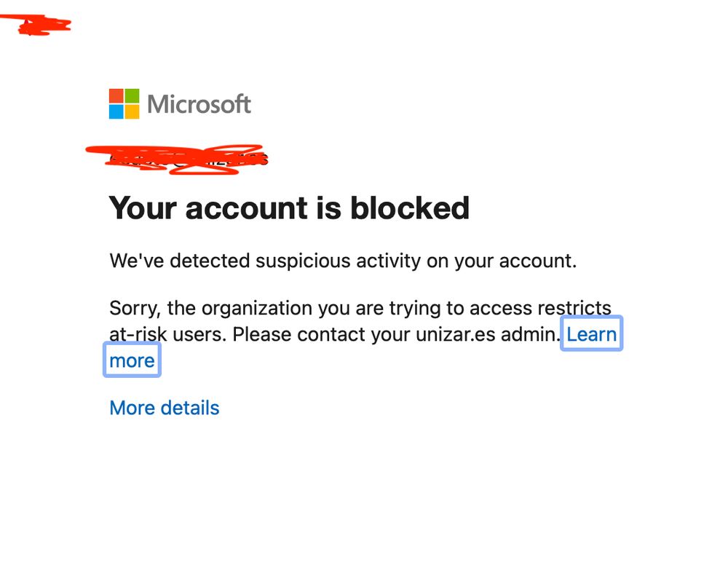Click the red square in Microsoft logo
This screenshot has width=728, height=573.
click(116, 96)
